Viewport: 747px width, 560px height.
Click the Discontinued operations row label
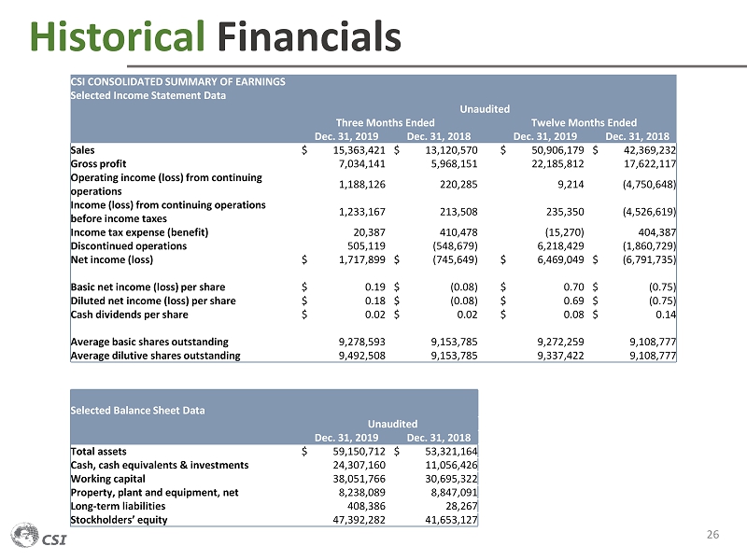pyautogui.click(x=128, y=245)
